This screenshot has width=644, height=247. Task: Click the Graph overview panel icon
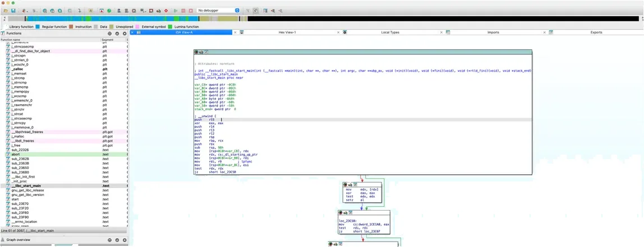point(3,240)
